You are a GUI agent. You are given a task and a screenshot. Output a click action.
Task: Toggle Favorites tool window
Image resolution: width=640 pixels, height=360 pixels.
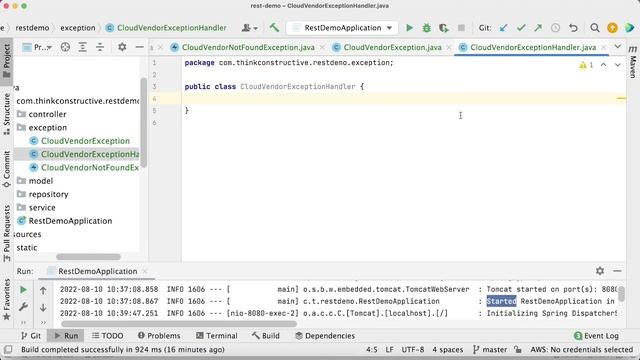pos(7,299)
